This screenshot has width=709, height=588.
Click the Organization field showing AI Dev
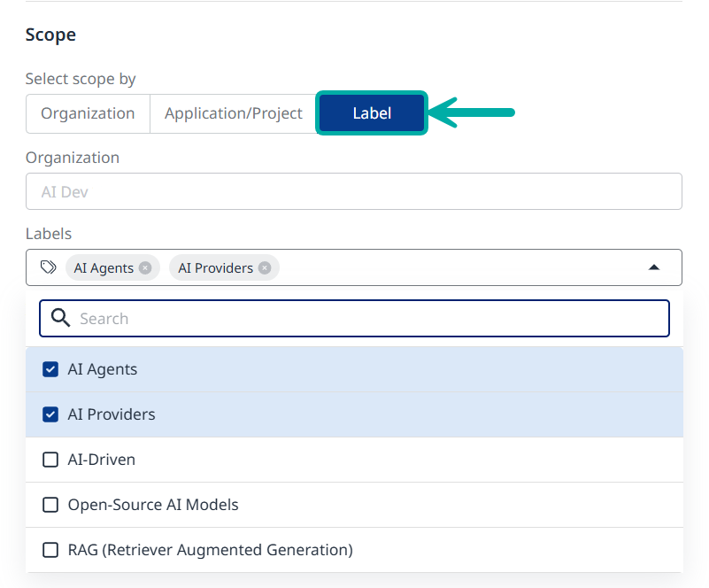point(353,191)
